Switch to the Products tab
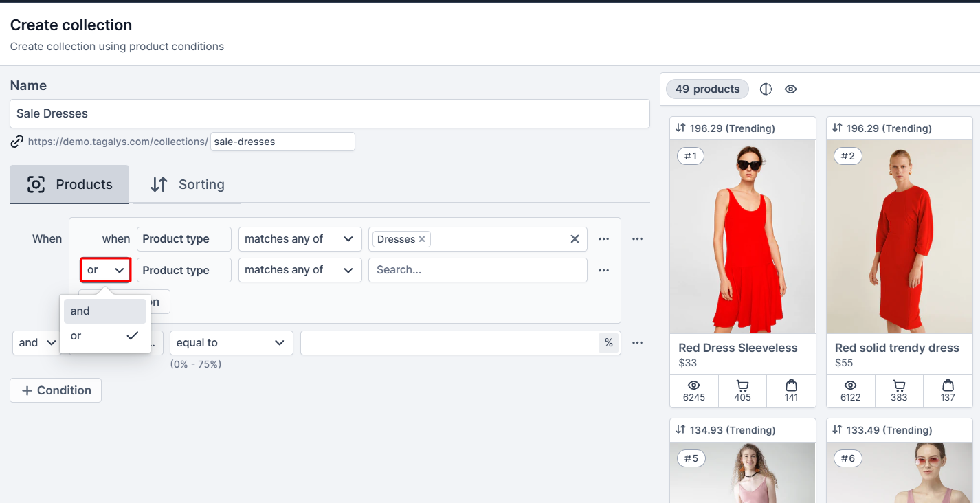980x503 pixels. (69, 184)
